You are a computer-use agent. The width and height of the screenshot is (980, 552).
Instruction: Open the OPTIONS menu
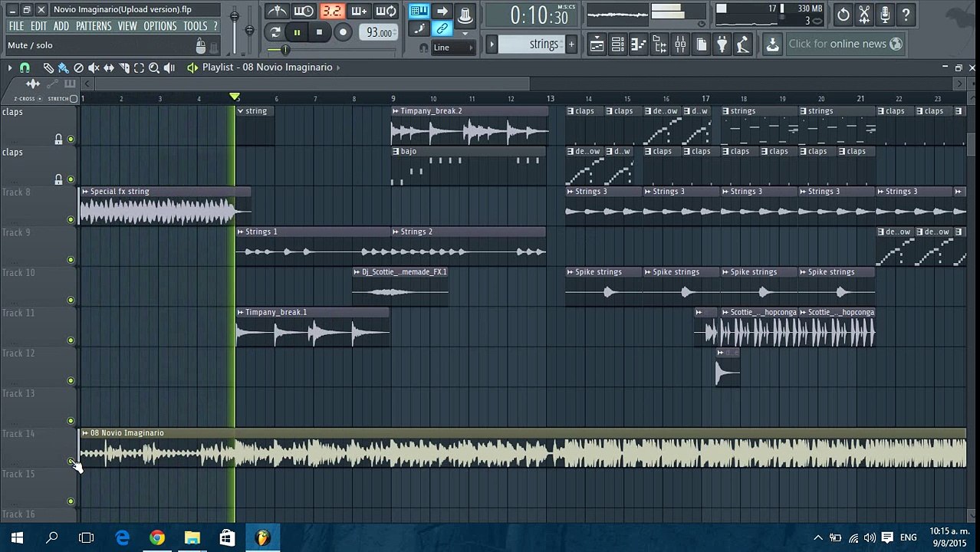(x=160, y=26)
